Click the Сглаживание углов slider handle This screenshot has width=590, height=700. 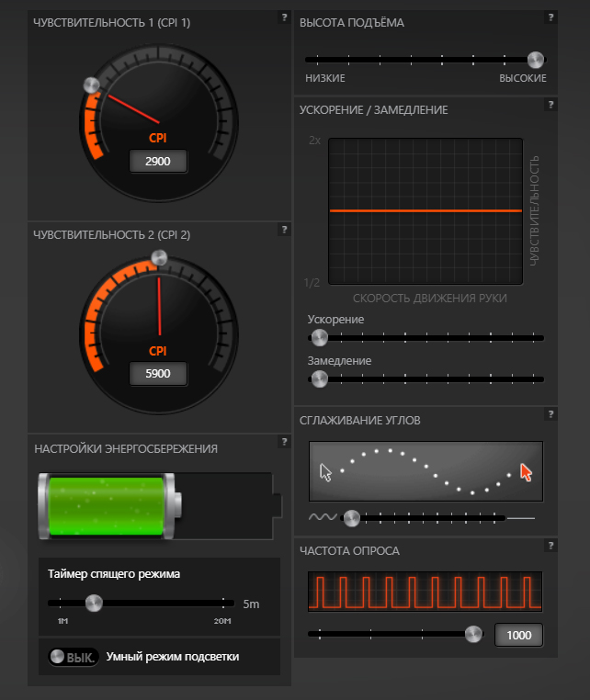(351, 518)
